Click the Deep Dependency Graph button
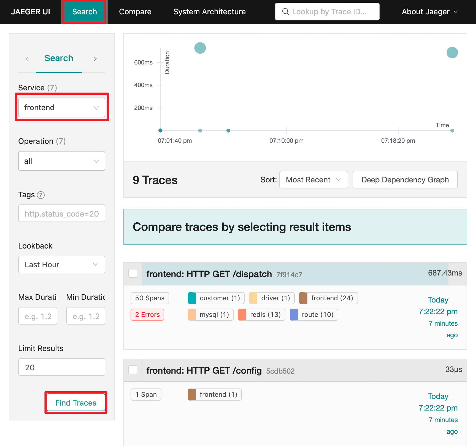476x448 pixels. tap(405, 180)
